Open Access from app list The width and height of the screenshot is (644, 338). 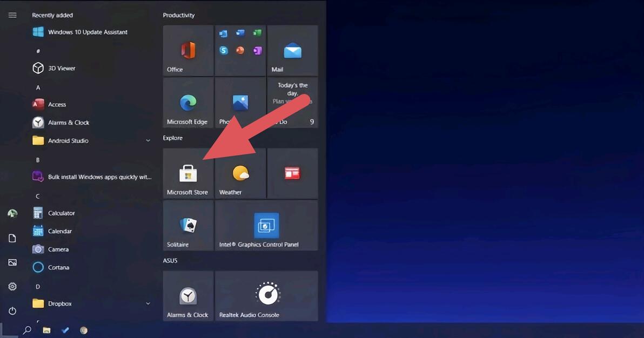pos(91,104)
